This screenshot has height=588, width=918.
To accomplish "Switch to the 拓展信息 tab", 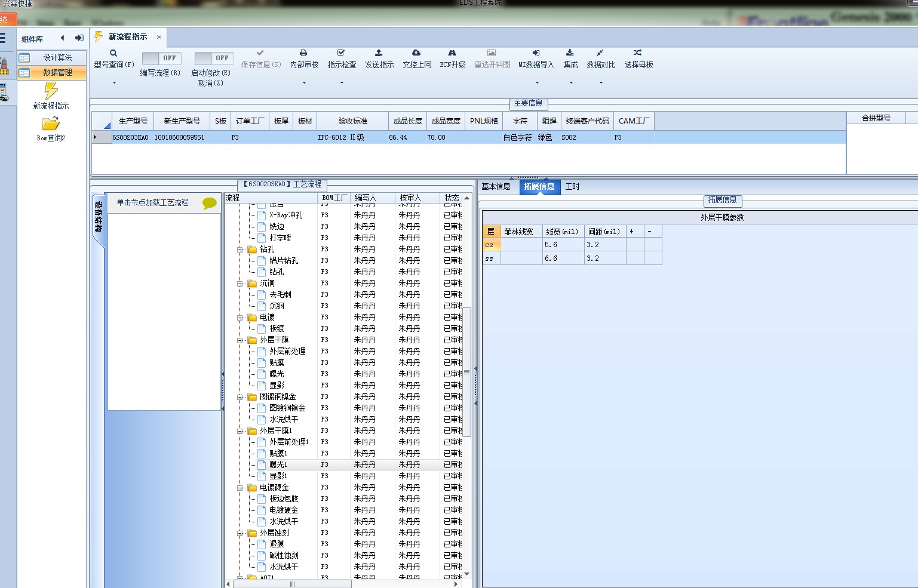I will 539,187.
